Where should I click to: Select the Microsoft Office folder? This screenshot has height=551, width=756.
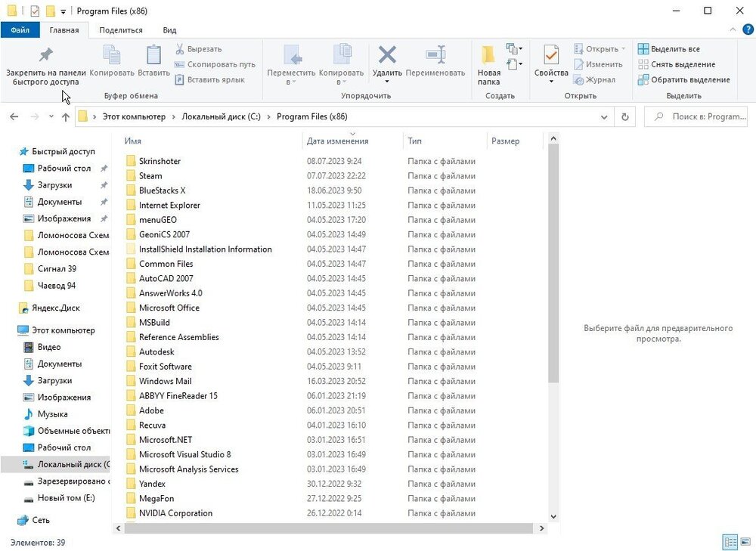(x=169, y=308)
